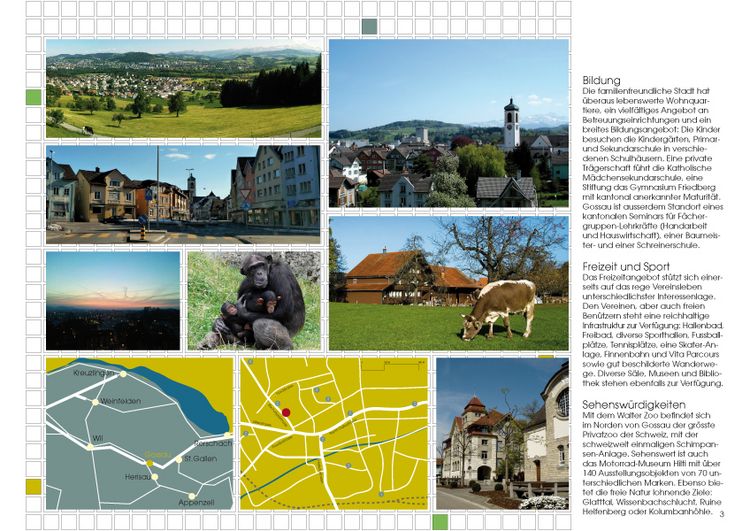The height and width of the screenshot is (531, 750).
Task: Open the chimpanzee with babies photo
Action: pos(254,301)
